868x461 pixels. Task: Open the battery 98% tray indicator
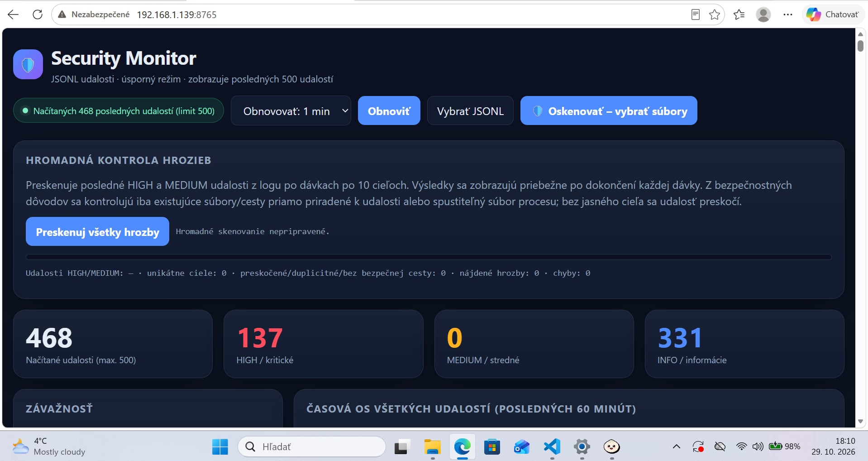(x=784, y=447)
